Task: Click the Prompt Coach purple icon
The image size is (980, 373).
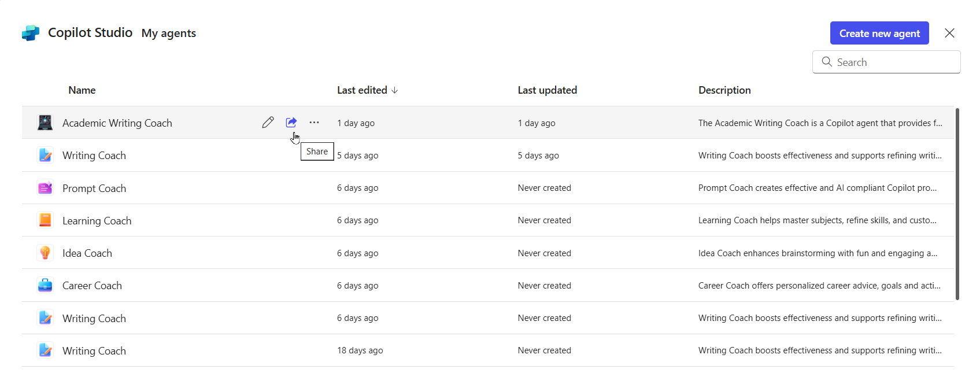Action: click(45, 188)
